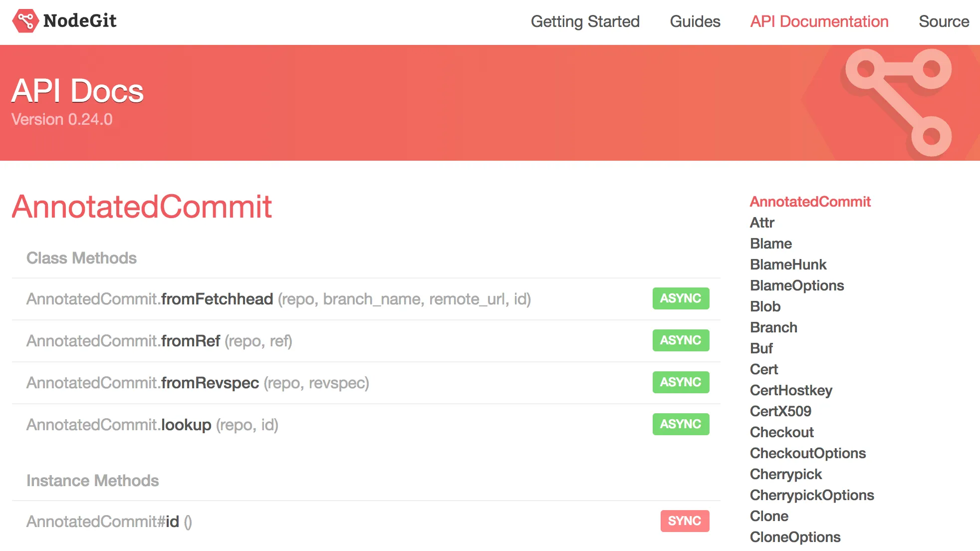Go to Checkout in the sidebar

[x=782, y=432]
